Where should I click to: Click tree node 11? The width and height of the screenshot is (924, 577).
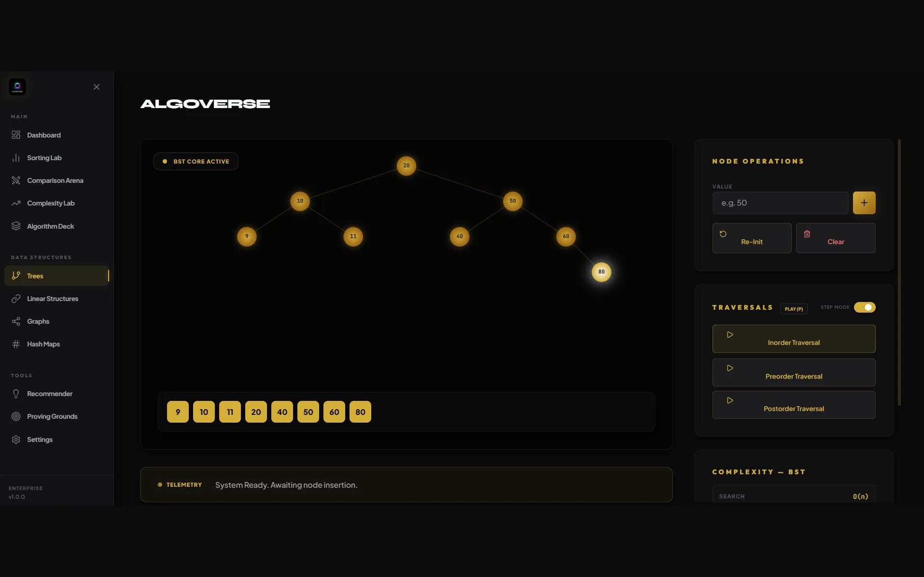click(353, 236)
